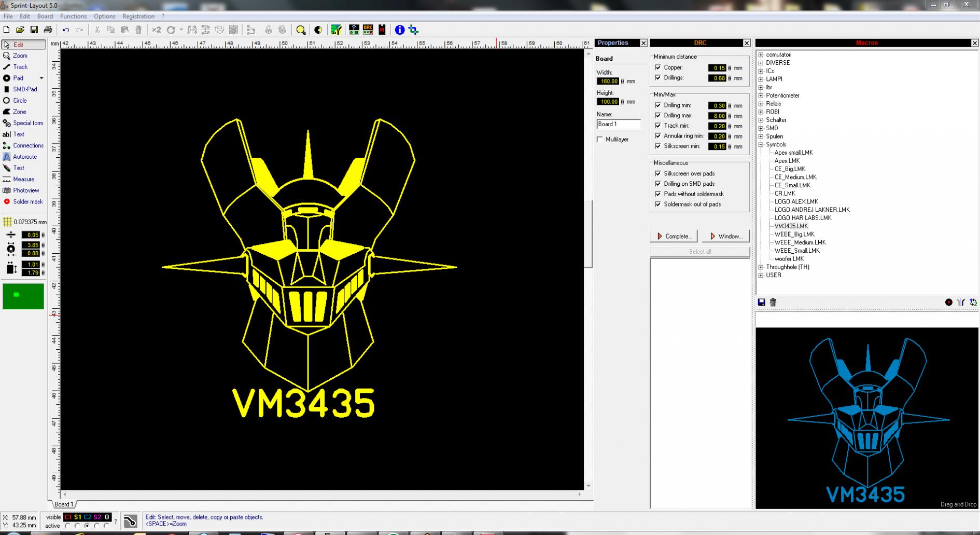Viewport: 980px width, 535px height.
Task: Open the Board menu
Action: (45, 16)
